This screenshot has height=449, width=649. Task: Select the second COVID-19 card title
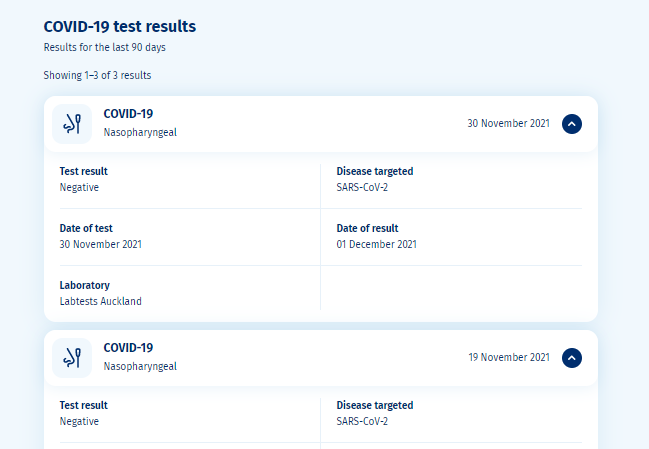click(x=128, y=348)
